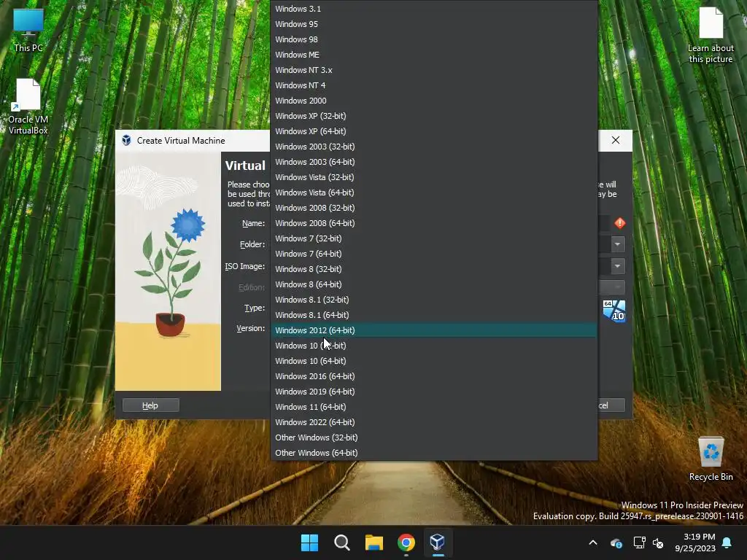Click network display tray icon
The image size is (747, 560).
click(639, 542)
